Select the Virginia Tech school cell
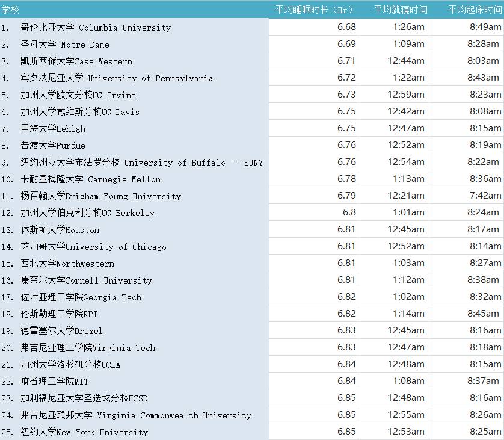 point(88,347)
